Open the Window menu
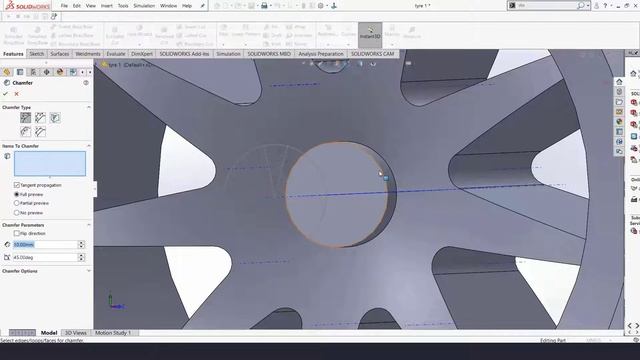The height and width of the screenshot is (360, 640). [168, 6]
